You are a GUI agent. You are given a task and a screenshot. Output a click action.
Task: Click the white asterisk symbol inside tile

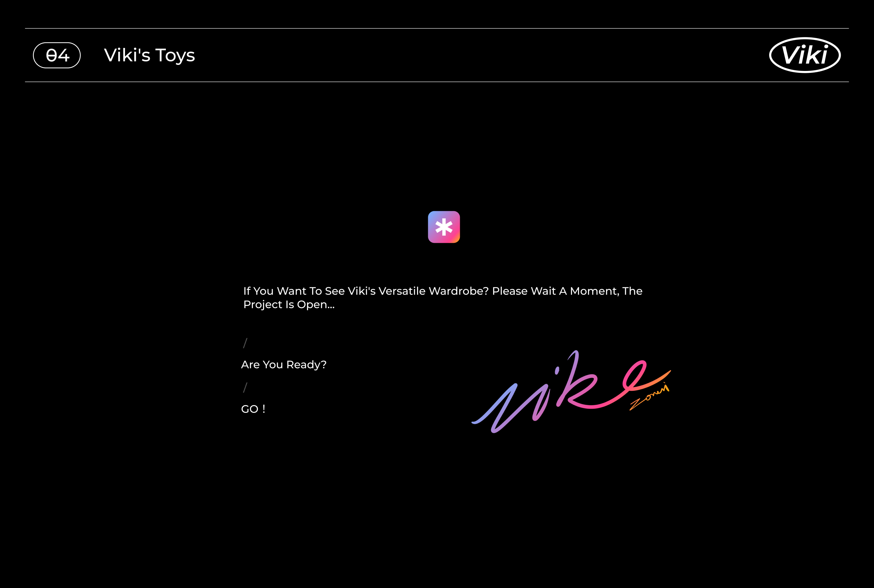coord(444,227)
